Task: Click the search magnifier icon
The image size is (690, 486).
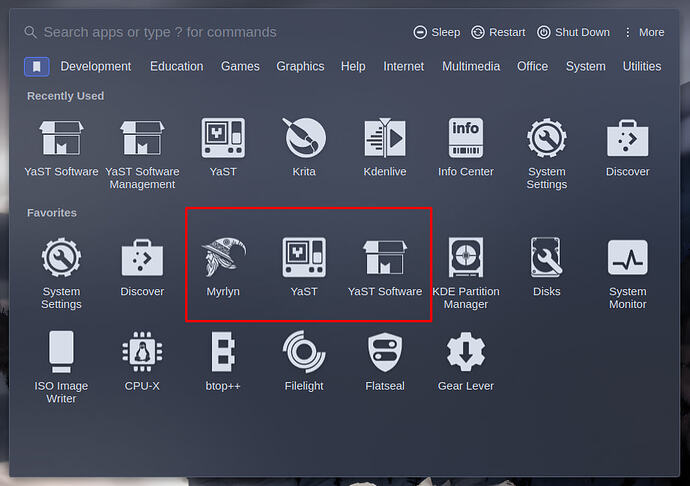Action: [x=30, y=32]
